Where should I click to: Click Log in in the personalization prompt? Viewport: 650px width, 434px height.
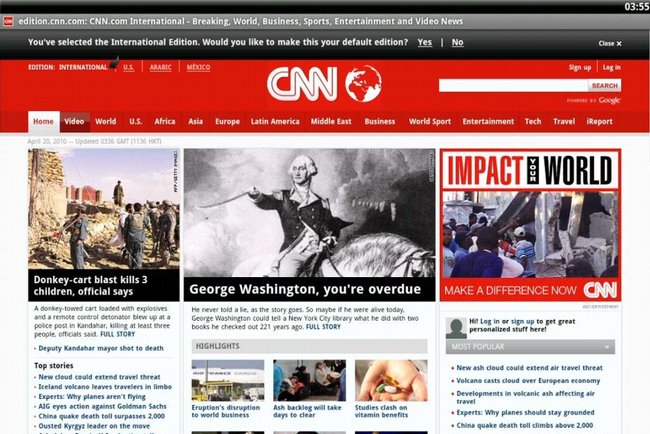coord(490,321)
